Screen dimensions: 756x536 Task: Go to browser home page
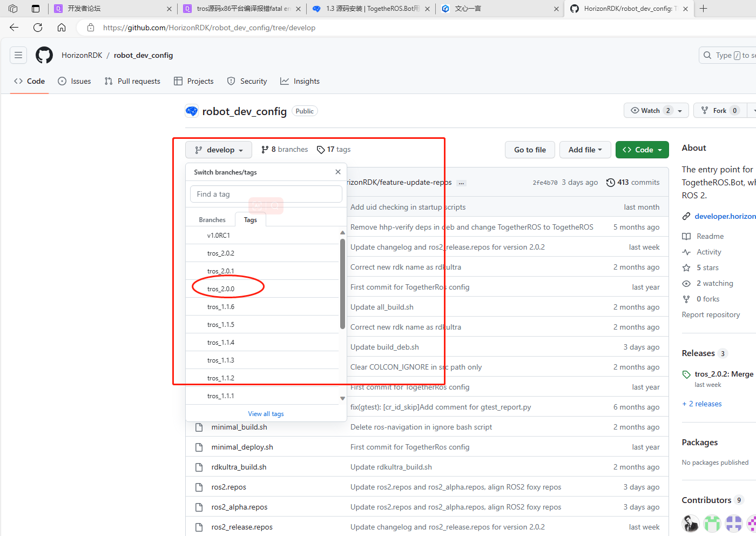[x=62, y=28]
